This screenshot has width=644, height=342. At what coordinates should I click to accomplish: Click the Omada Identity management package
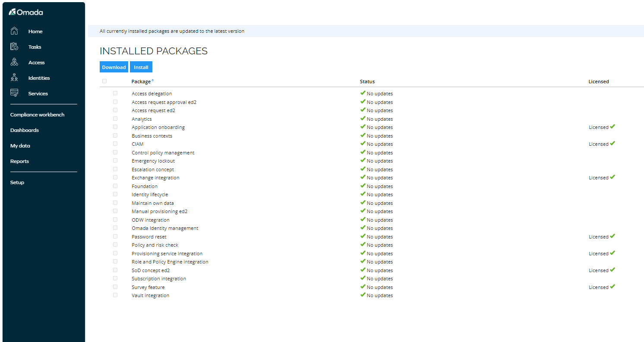pyautogui.click(x=165, y=228)
